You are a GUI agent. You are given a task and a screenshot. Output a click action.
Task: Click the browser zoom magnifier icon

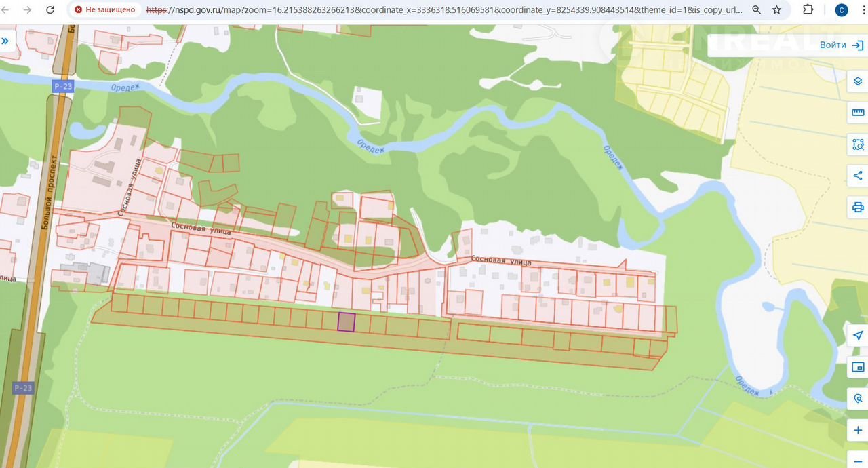click(757, 10)
